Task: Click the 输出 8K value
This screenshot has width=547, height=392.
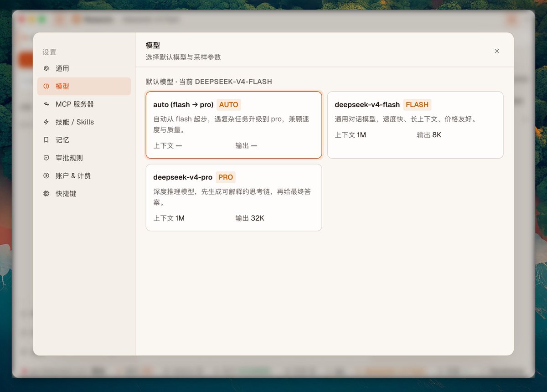Action: [x=429, y=135]
